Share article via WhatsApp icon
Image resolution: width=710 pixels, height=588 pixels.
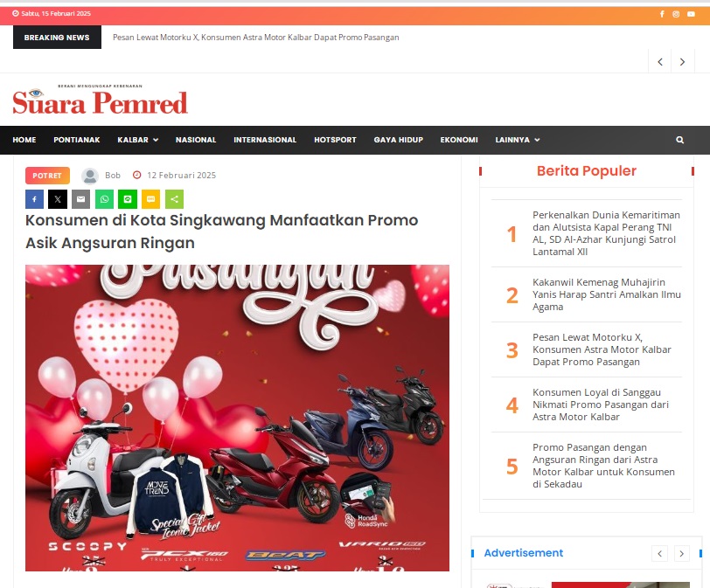[104, 199]
